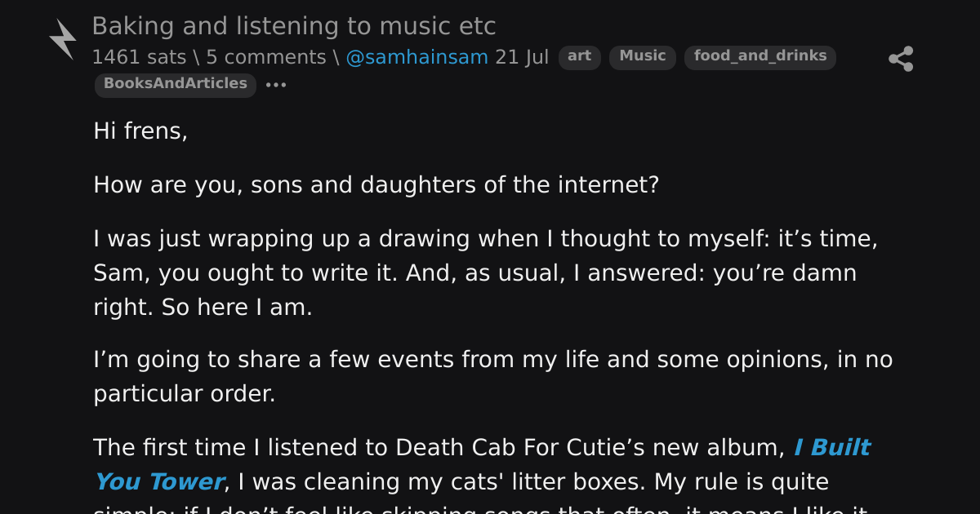Click the 'How are you, sons and daughters' line
This screenshot has height=514, width=980.
(376, 184)
